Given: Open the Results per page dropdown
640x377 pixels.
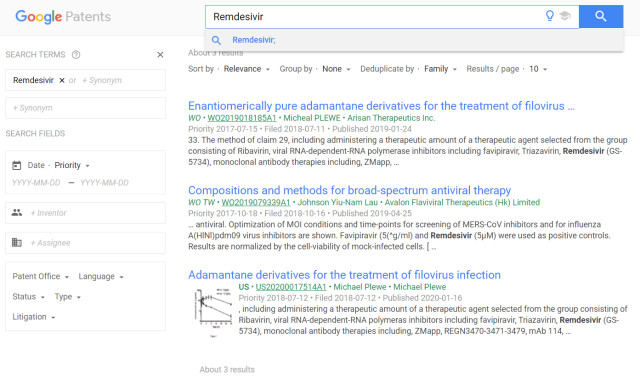Looking at the screenshot, I should click(538, 69).
